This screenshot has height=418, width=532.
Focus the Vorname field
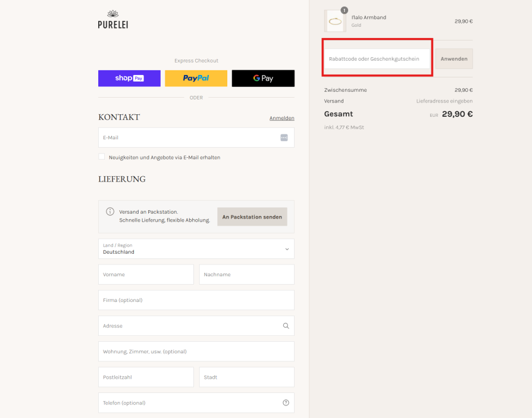[x=146, y=274]
